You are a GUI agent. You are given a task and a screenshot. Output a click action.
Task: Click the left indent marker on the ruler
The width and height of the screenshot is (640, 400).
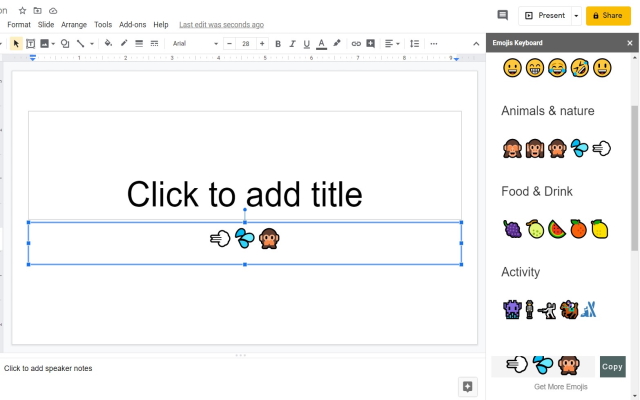point(33,58)
